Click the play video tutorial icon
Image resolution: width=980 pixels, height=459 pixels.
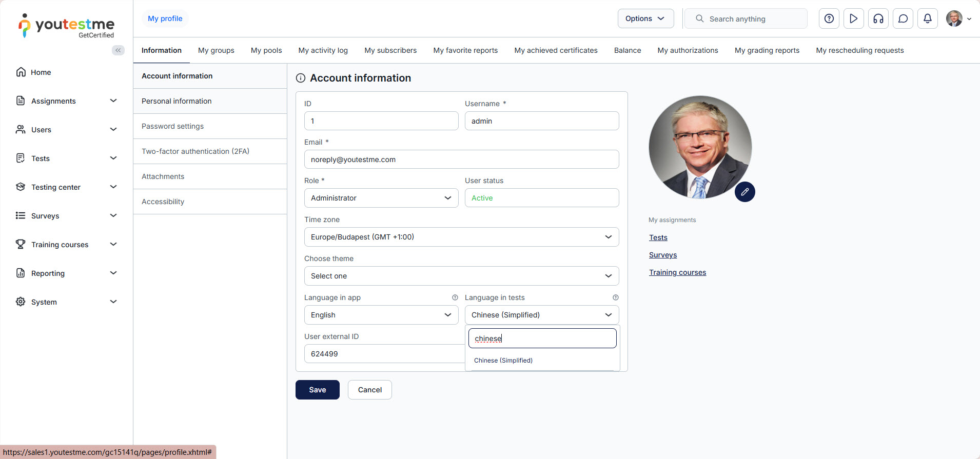pos(853,18)
